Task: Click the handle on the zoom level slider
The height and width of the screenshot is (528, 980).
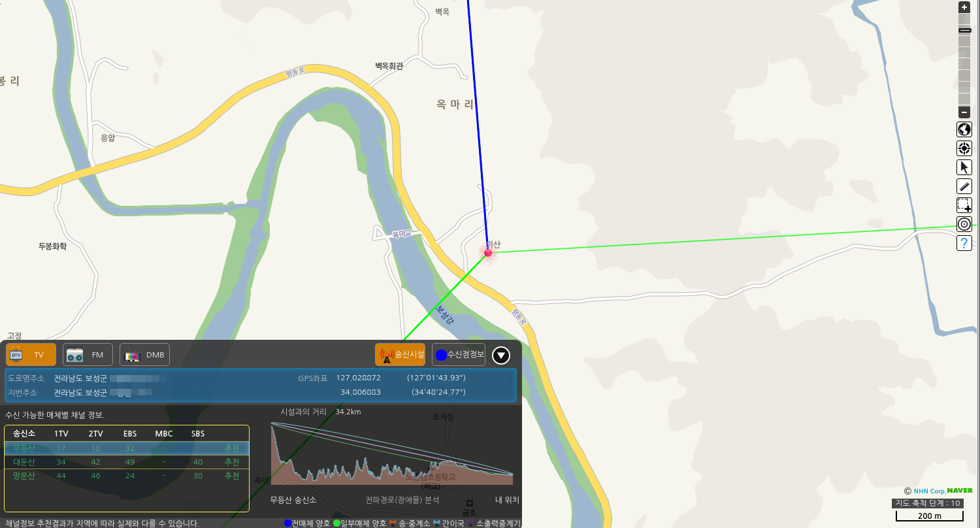Action: 964,30
